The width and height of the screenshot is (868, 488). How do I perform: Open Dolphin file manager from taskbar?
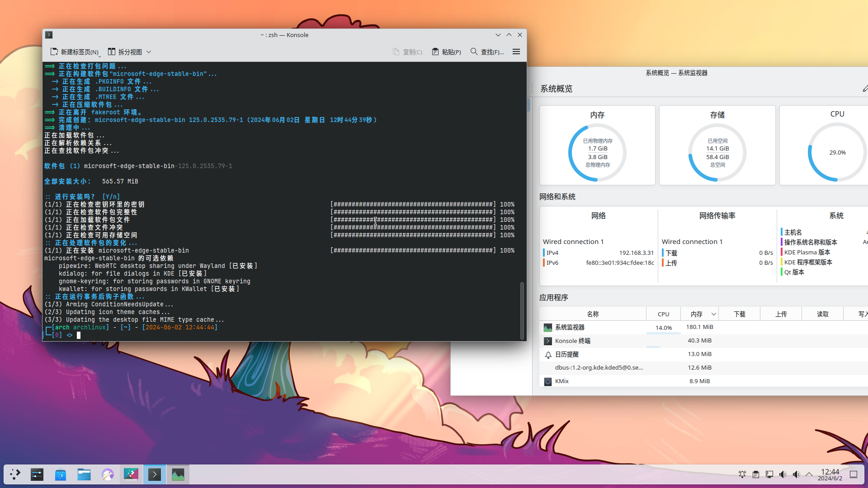(x=84, y=474)
